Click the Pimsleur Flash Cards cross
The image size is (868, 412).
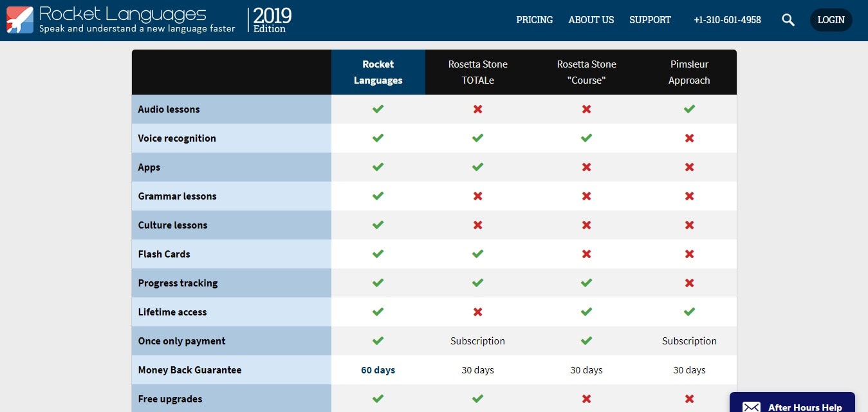pos(689,254)
